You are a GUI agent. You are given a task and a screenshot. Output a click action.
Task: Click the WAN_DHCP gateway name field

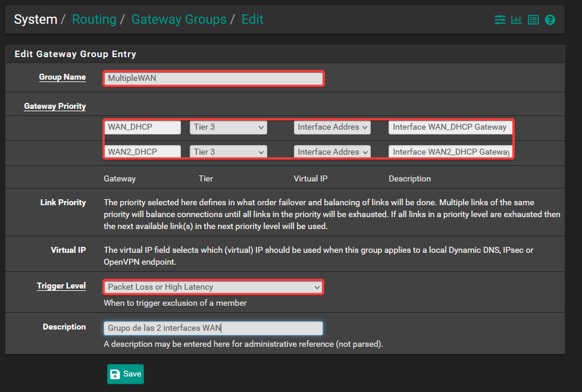pos(142,127)
